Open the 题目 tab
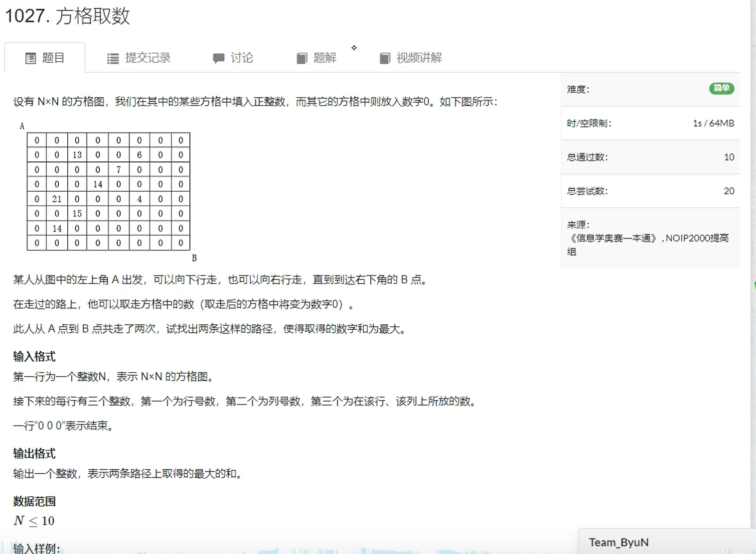Viewport: 756px width, 554px height. pos(45,58)
